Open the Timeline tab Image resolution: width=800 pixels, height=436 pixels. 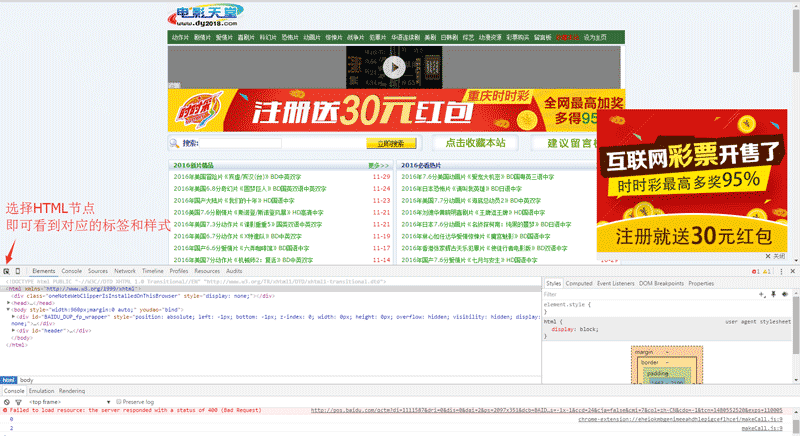pyautogui.click(x=153, y=271)
